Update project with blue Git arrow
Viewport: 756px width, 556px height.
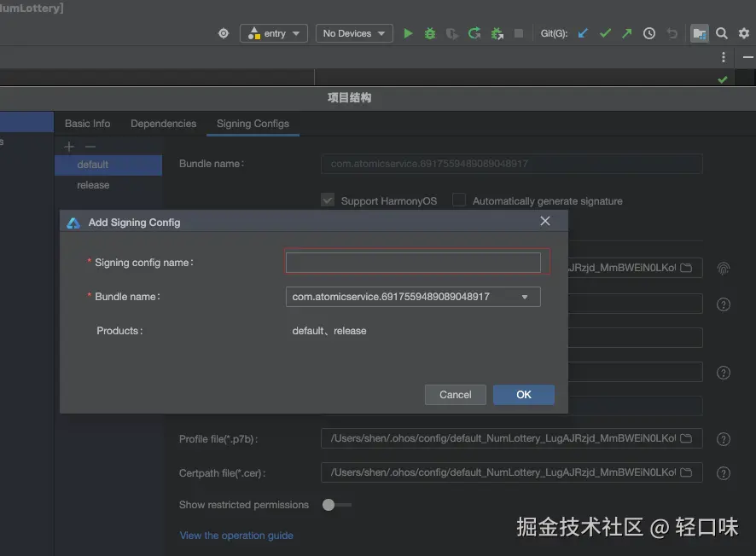[x=583, y=33]
